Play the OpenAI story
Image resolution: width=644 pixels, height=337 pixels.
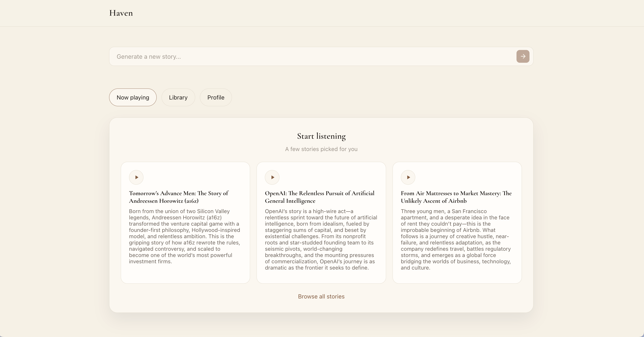[272, 177]
